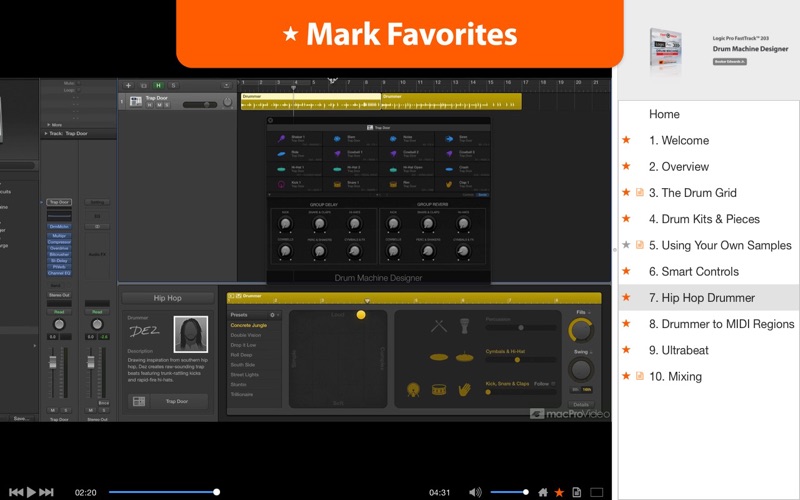Click the Details button in the Drummer editor

[581, 404]
